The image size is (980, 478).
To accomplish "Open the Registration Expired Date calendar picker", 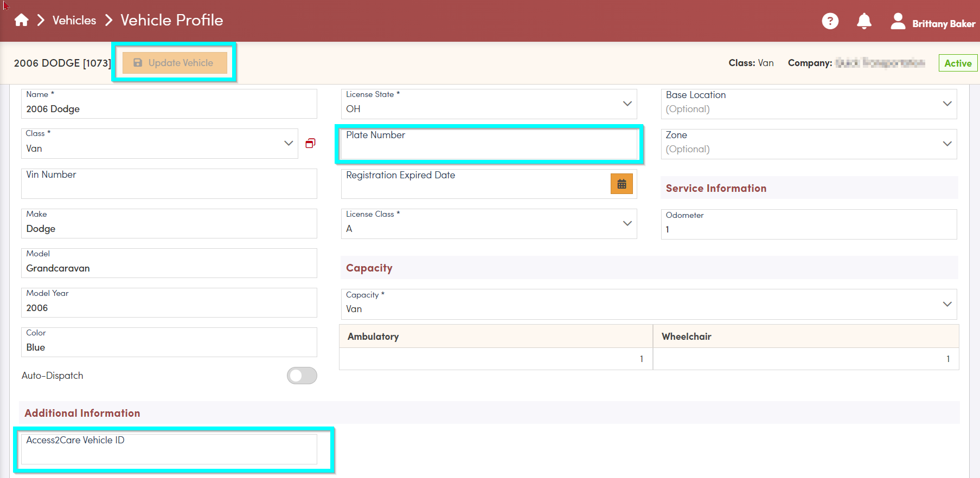I will click(622, 184).
